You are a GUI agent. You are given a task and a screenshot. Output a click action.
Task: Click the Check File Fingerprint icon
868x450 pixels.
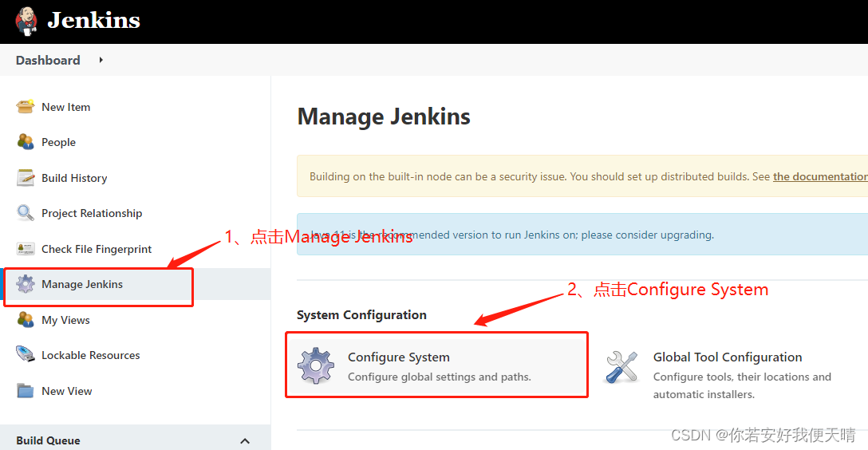click(x=26, y=248)
